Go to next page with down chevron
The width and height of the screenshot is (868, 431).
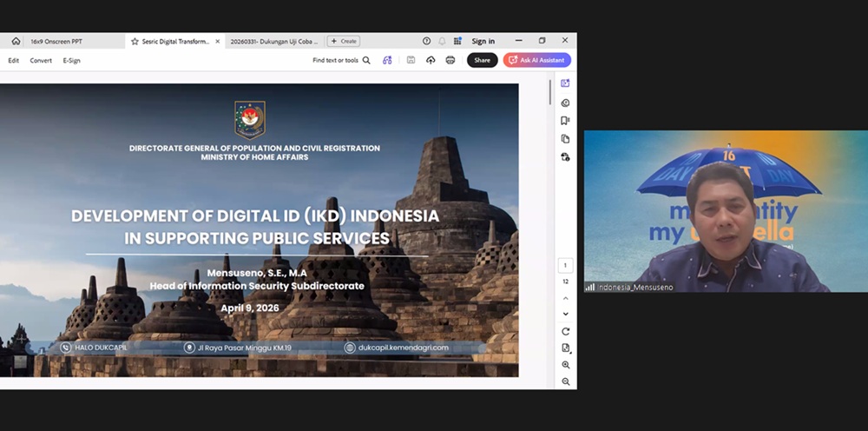point(566,314)
